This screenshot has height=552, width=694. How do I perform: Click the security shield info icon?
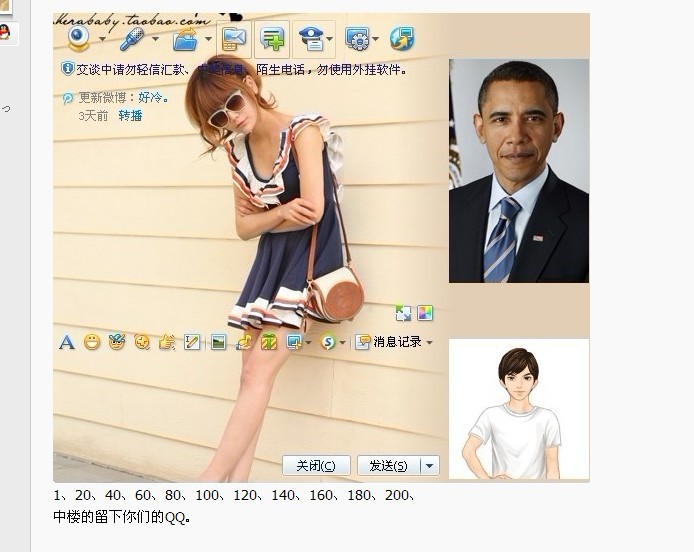(x=67, y=69)
